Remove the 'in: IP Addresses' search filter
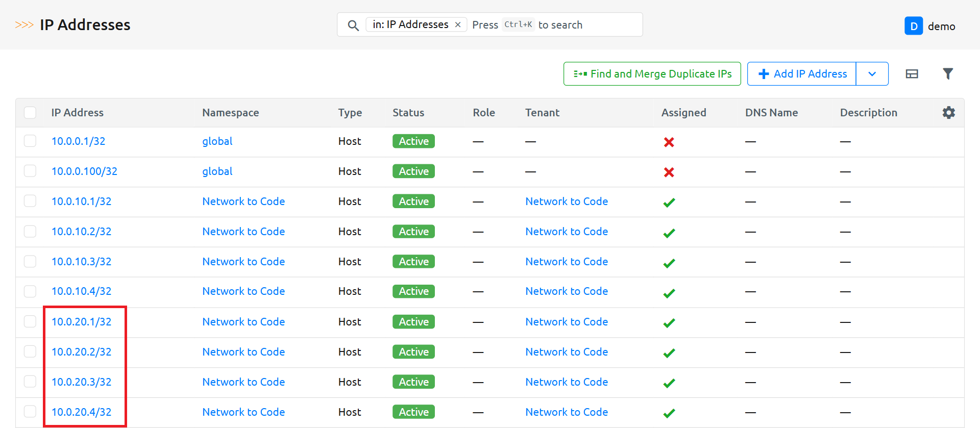The image size is (980, 428). tap(458, 24)
